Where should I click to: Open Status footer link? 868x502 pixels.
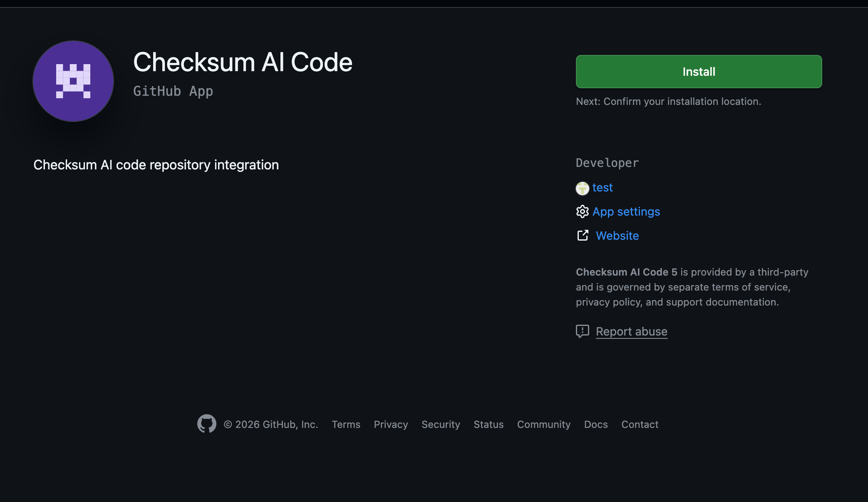click(x=489, y=425)
